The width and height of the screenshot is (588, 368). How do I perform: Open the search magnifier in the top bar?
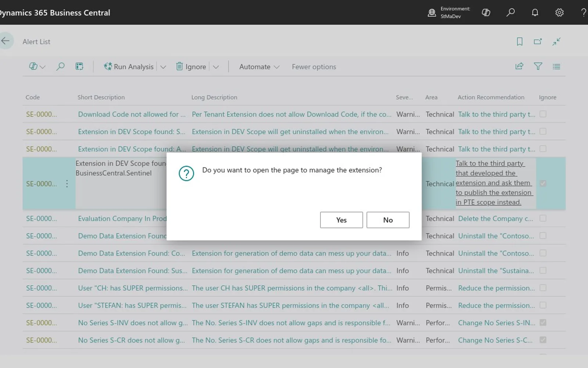pos(510,13)
